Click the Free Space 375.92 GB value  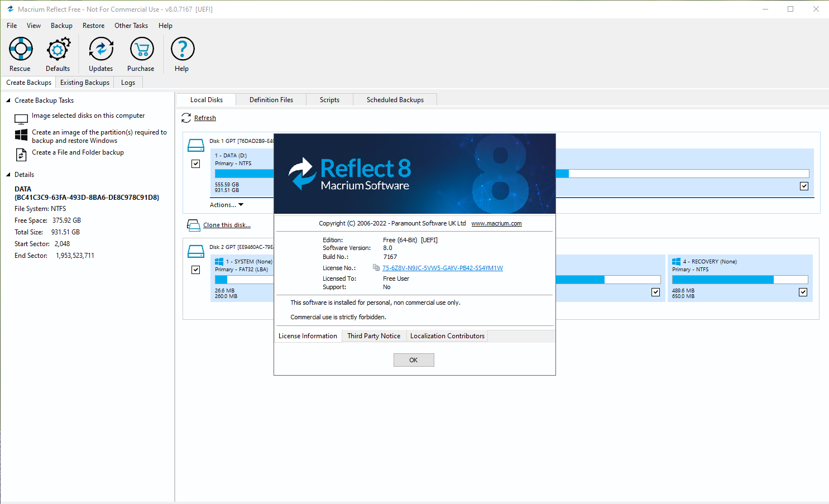point(66,220)
